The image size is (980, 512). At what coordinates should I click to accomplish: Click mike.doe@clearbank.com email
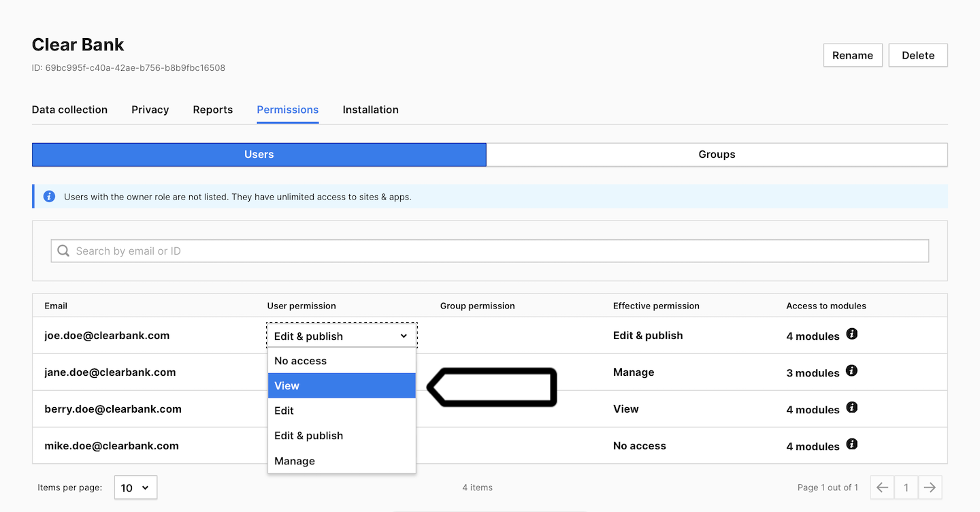pyautogui.click(x=112, y=446)
